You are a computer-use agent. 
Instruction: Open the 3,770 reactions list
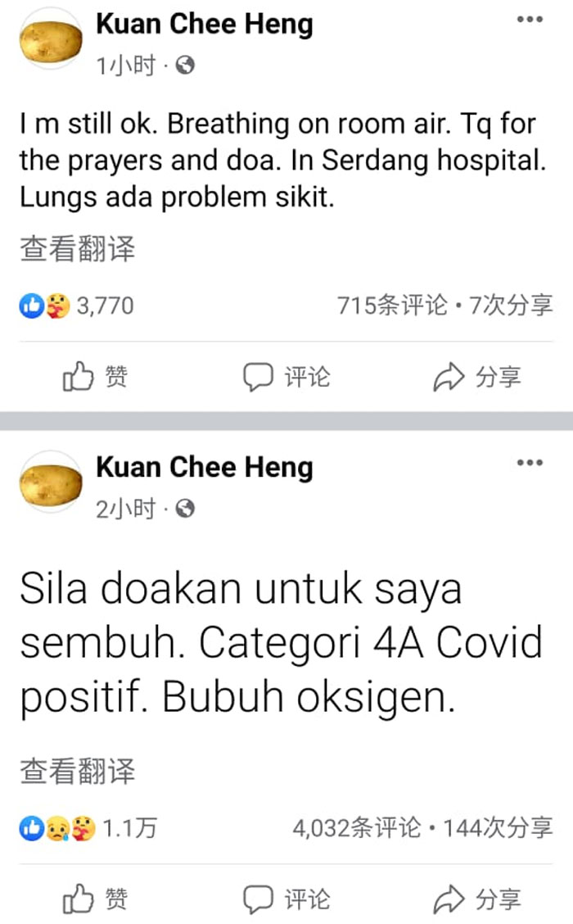[x=77, y=306]
